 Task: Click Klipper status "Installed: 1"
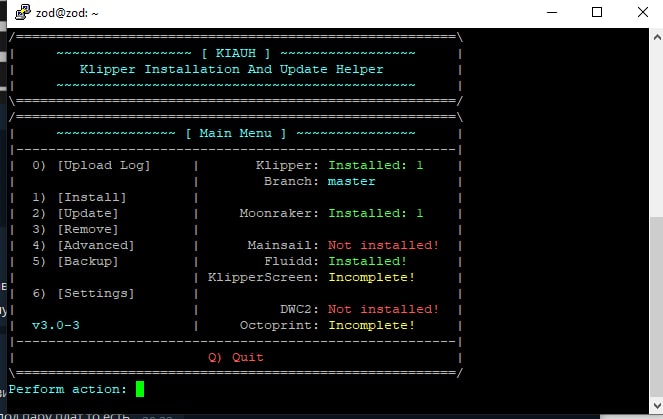click(x=375, y=165)
